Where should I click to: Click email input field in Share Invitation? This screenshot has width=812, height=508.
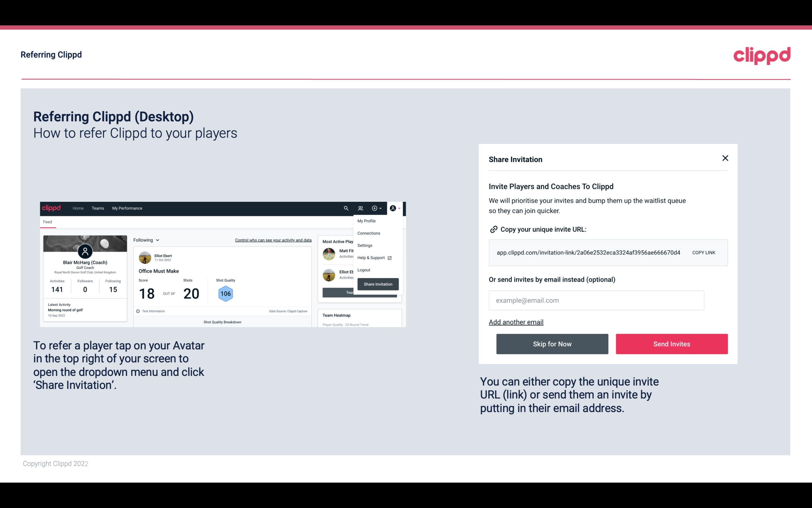596,300
